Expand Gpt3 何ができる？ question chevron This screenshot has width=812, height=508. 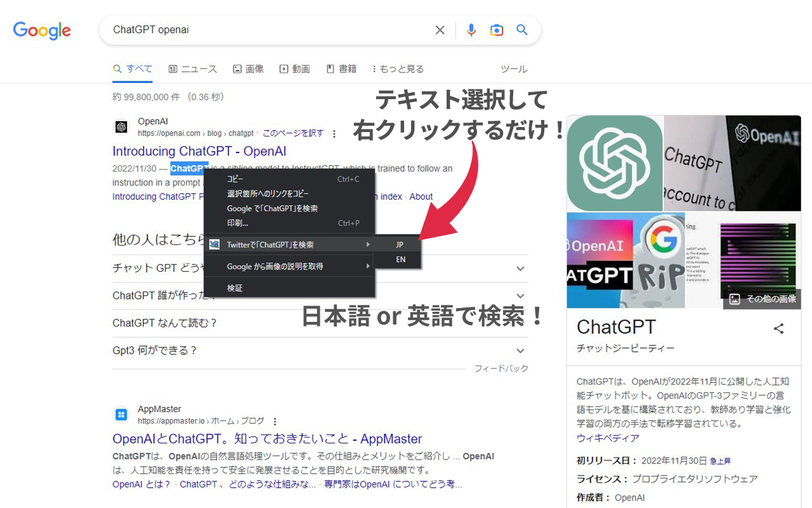tap(521, 351)
